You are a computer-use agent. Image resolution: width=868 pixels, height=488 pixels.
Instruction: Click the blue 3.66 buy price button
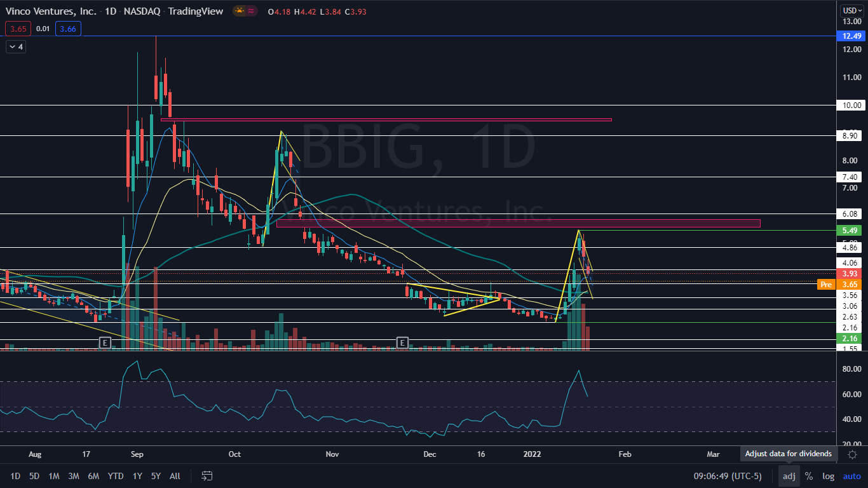pos(68,29)
